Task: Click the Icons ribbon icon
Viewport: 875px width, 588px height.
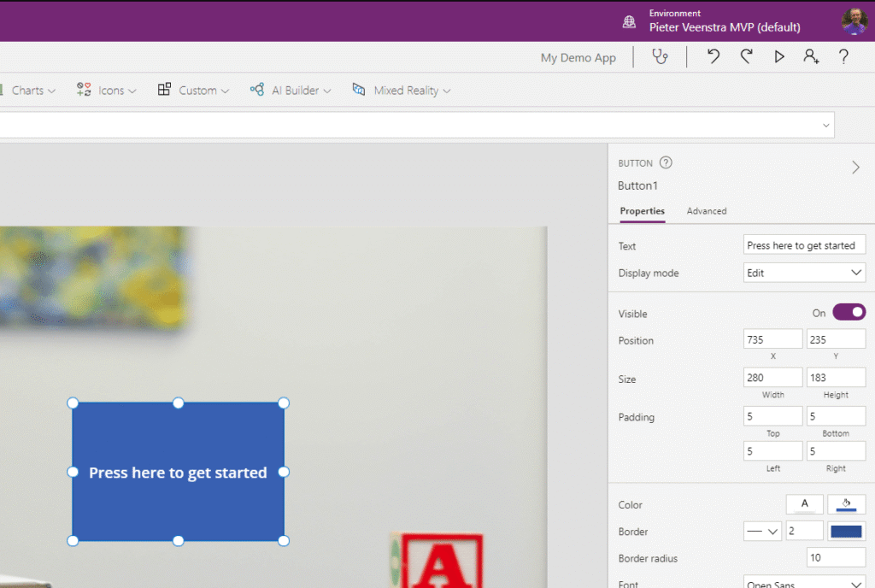Action: [x=84, y=89]
